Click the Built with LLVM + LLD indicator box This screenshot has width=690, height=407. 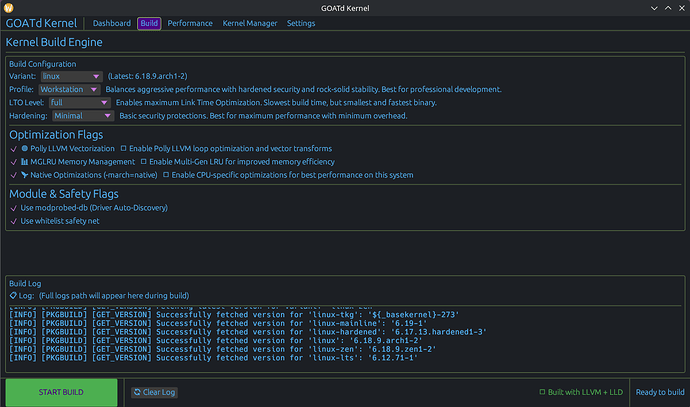(x=542, y=392)
